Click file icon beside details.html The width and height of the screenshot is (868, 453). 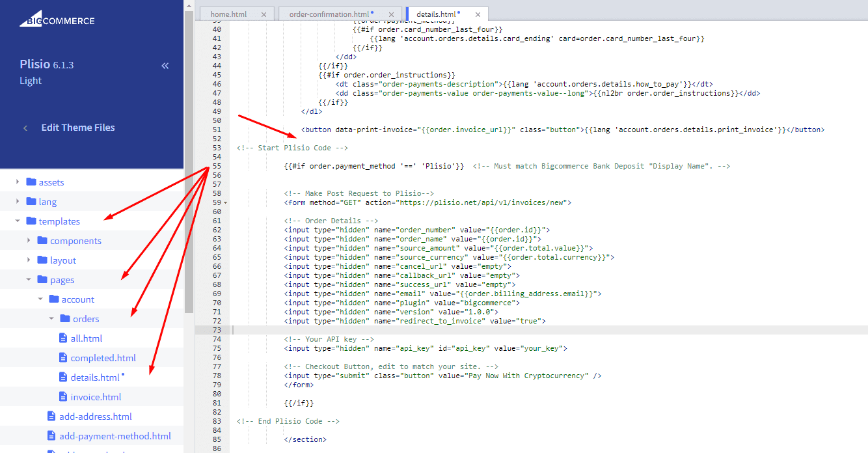[x=63, y=377]
